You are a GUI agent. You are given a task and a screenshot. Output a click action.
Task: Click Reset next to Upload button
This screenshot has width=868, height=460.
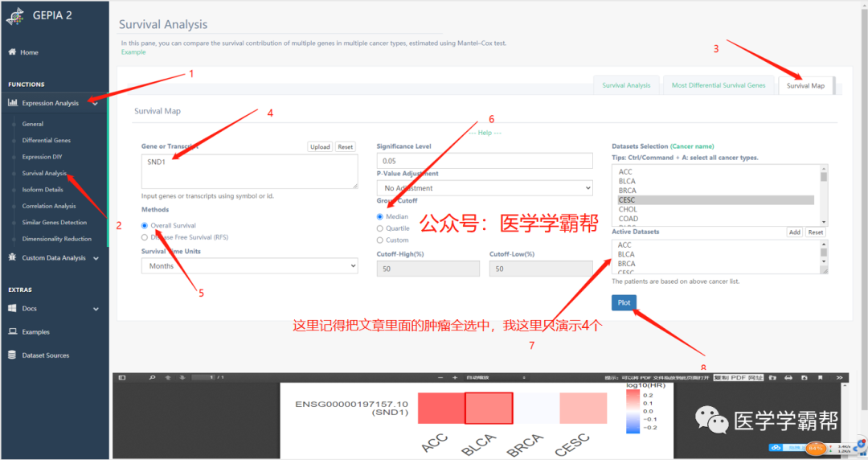tap(346, 147)
